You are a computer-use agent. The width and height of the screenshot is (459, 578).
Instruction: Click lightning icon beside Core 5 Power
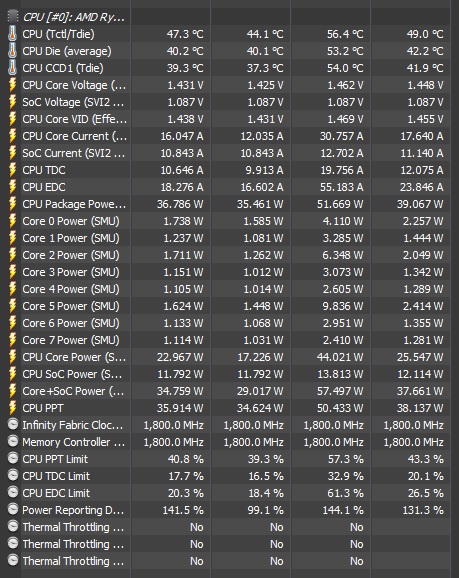[x=13, y=306]
